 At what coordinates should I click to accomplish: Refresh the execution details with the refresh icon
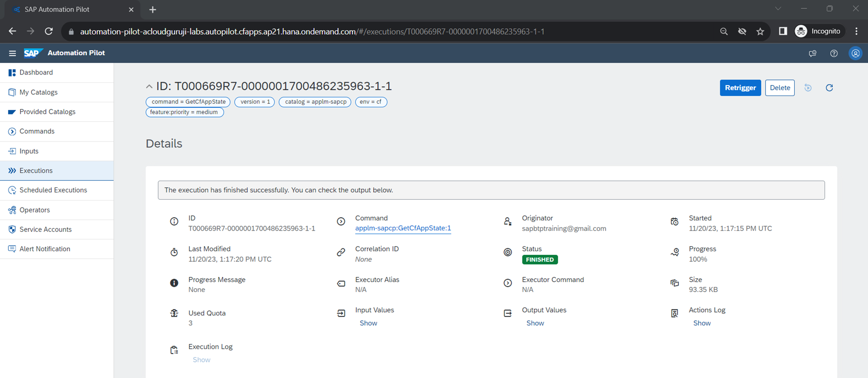tap(829, 88)
